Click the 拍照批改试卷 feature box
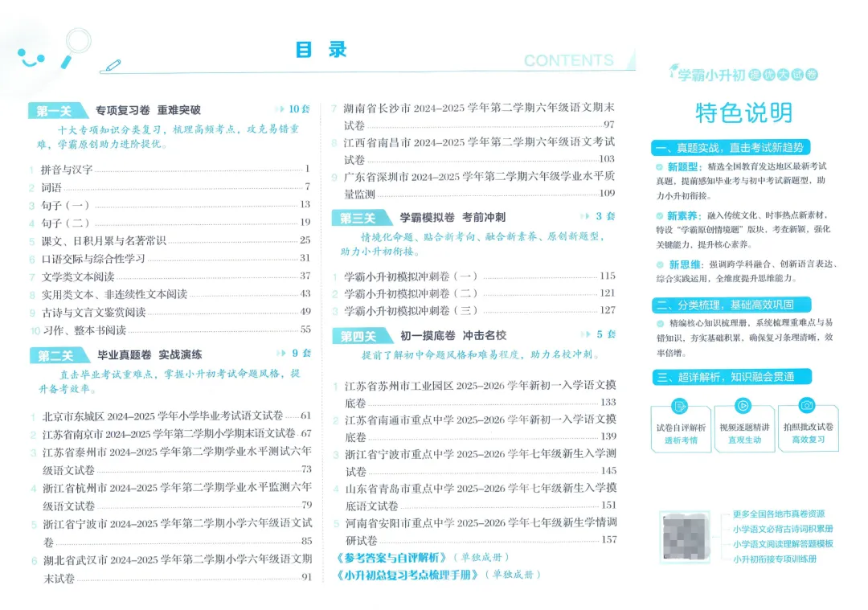The image size is (868, 610). tap(809, 428)
